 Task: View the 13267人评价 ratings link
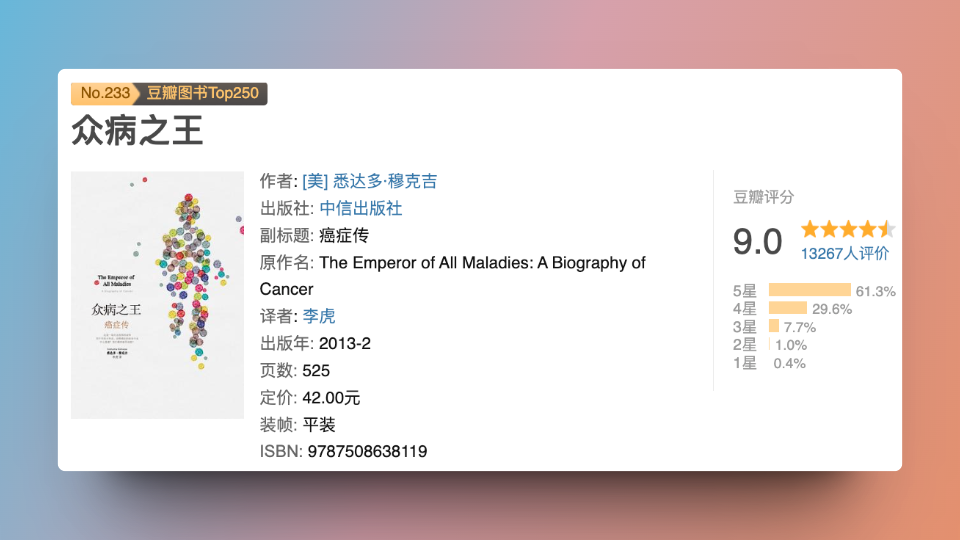pos(844,253)
